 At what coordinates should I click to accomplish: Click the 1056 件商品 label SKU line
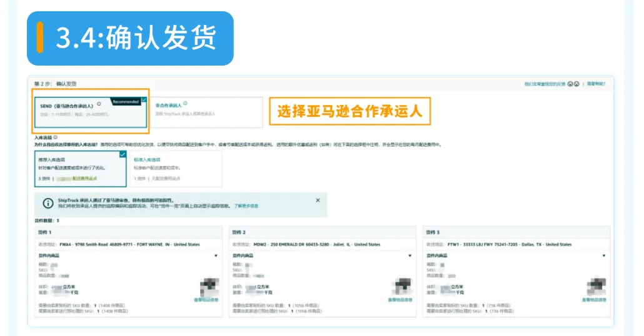tap(276, 305)
